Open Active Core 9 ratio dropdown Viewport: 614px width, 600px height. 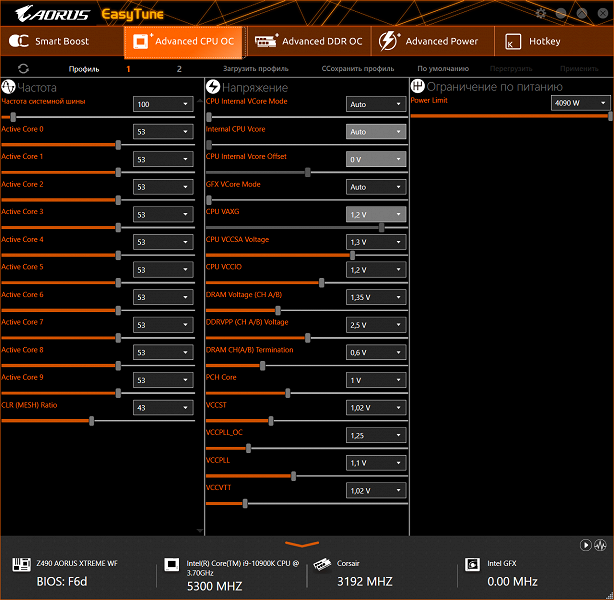[x=163, y=380]
